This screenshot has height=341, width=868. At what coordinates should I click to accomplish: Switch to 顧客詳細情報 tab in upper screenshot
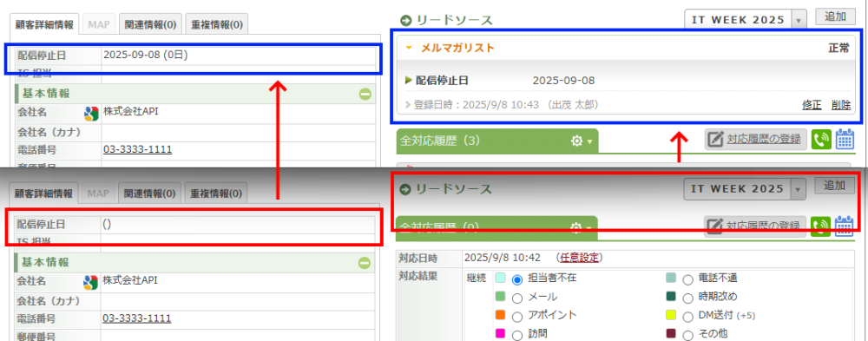(44, 23)
